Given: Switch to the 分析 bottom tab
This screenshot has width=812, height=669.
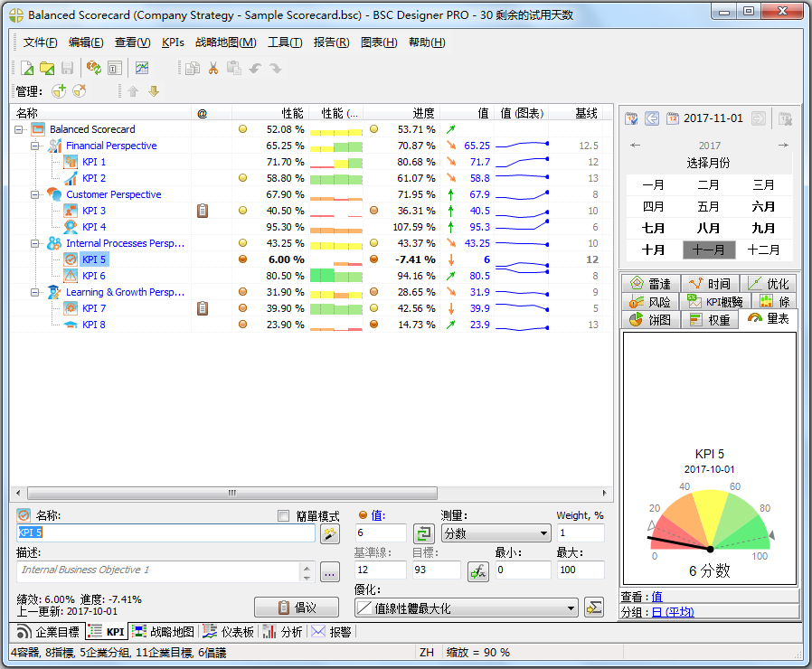Looking at the screenshot, I should (x=283, y=632).
